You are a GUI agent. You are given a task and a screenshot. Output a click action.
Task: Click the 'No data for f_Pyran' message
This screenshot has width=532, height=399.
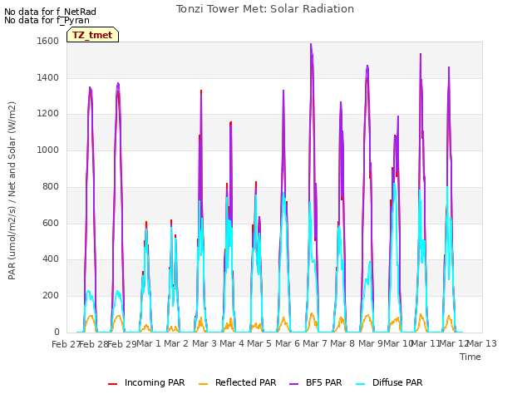coord(47,20)
